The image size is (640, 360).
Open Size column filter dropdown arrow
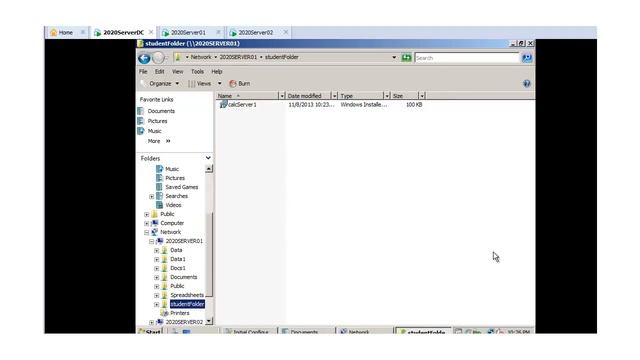tap(422, 96)
